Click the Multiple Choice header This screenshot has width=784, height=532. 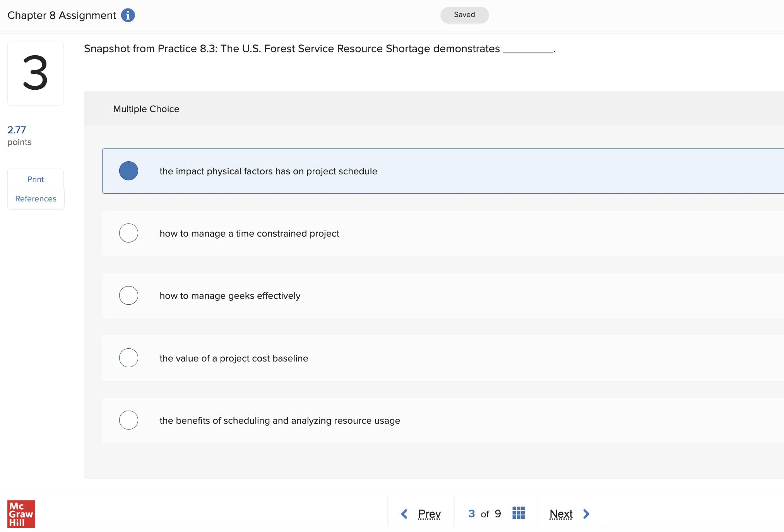146,109
